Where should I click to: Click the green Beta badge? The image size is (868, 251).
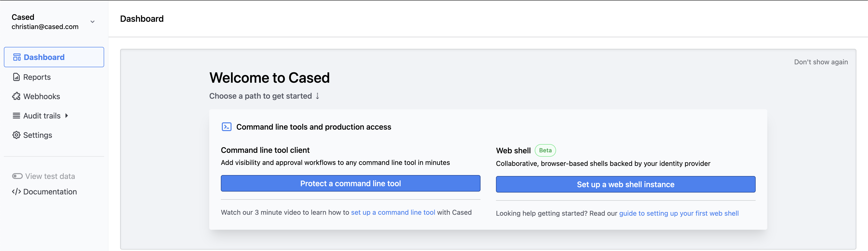click(x=545, y=150)
